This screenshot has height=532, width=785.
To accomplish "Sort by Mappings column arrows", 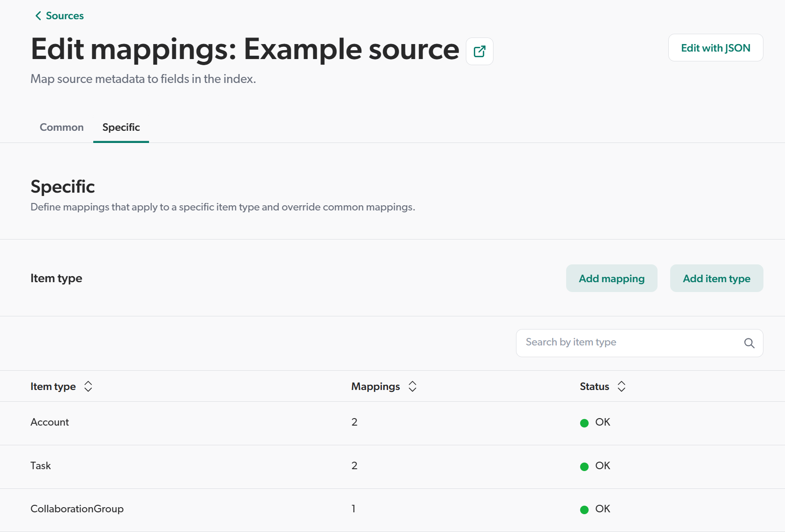I will click(x=412, y=386).
